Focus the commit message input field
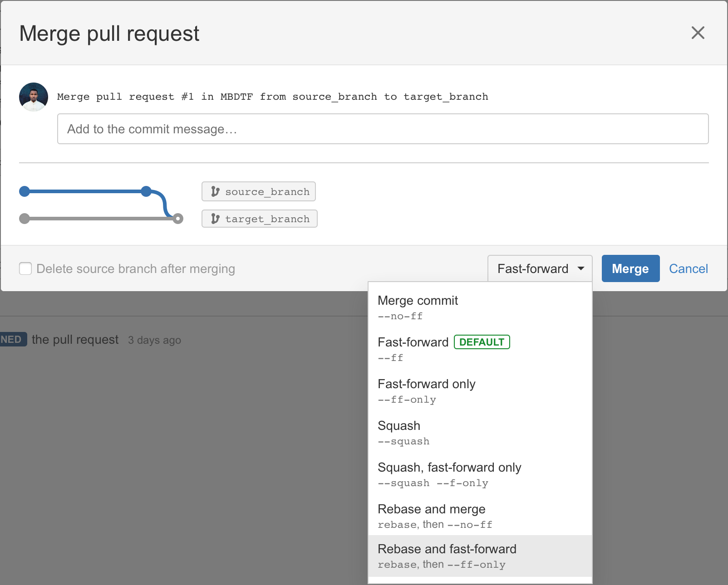 [383, 129]
